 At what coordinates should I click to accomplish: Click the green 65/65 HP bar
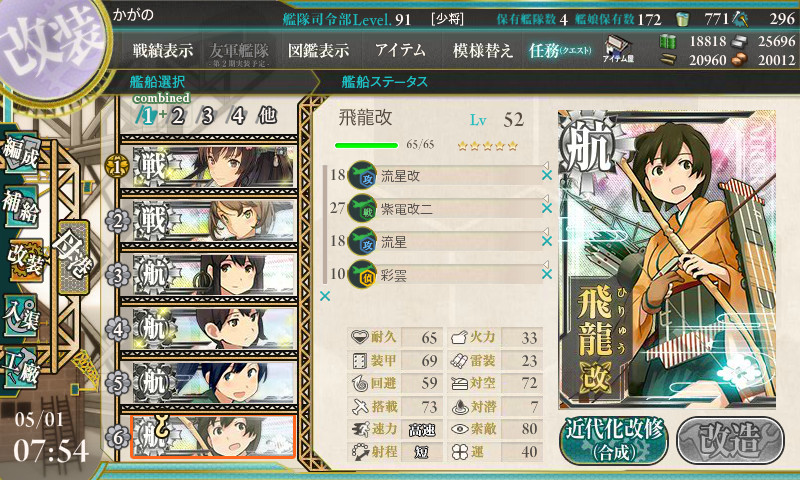coord(366,145)
